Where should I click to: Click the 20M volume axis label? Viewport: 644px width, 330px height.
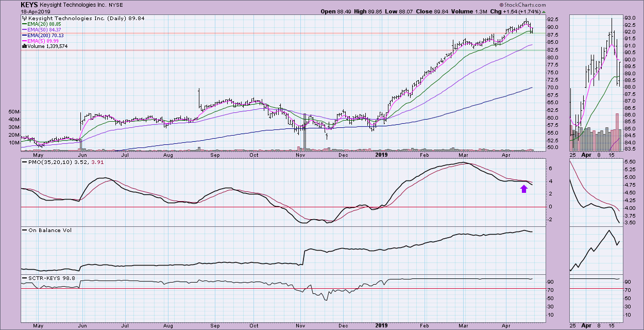pos(13,135)
